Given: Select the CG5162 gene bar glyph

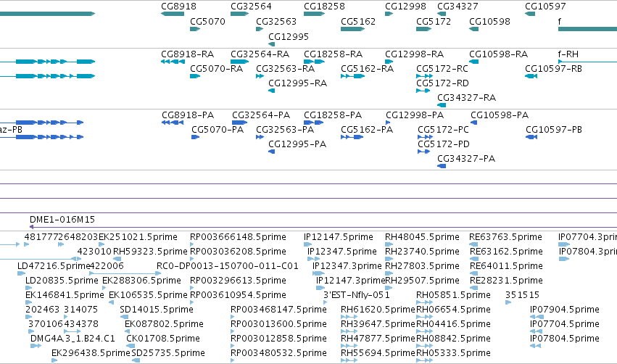Looking at the screenshot, I should point(353,29).
